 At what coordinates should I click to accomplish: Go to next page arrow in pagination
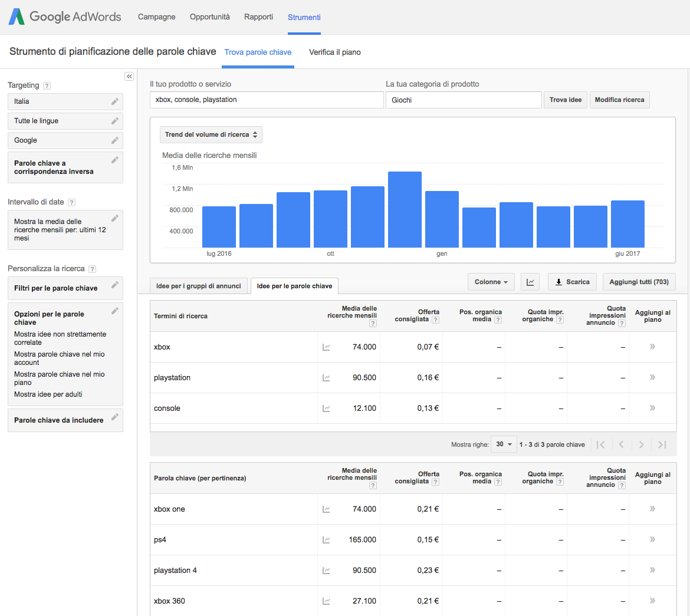(x=641, y=444)
